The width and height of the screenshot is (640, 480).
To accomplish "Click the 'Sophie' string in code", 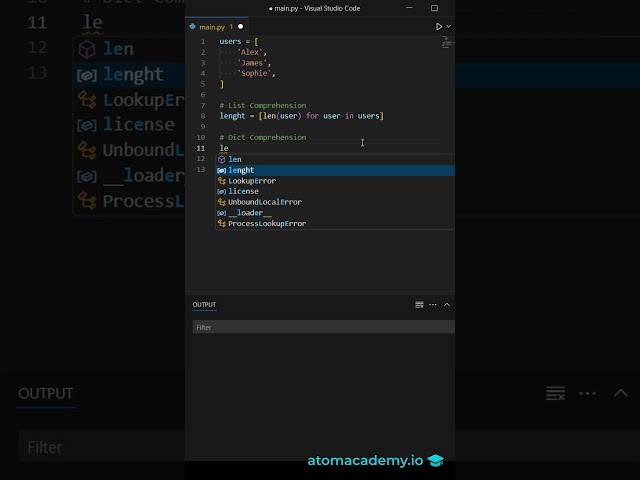I will tap(256, 73).
